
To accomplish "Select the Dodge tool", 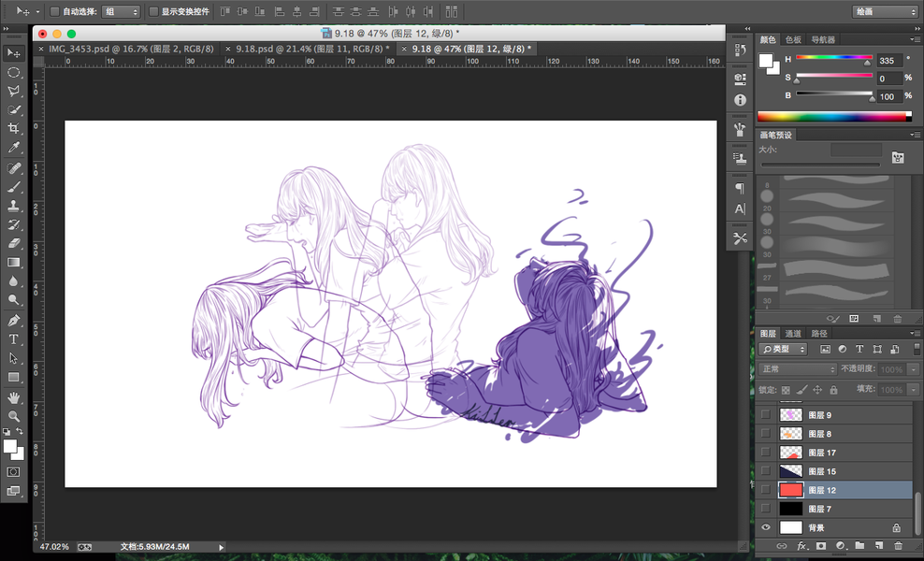I will click(13, 300).
